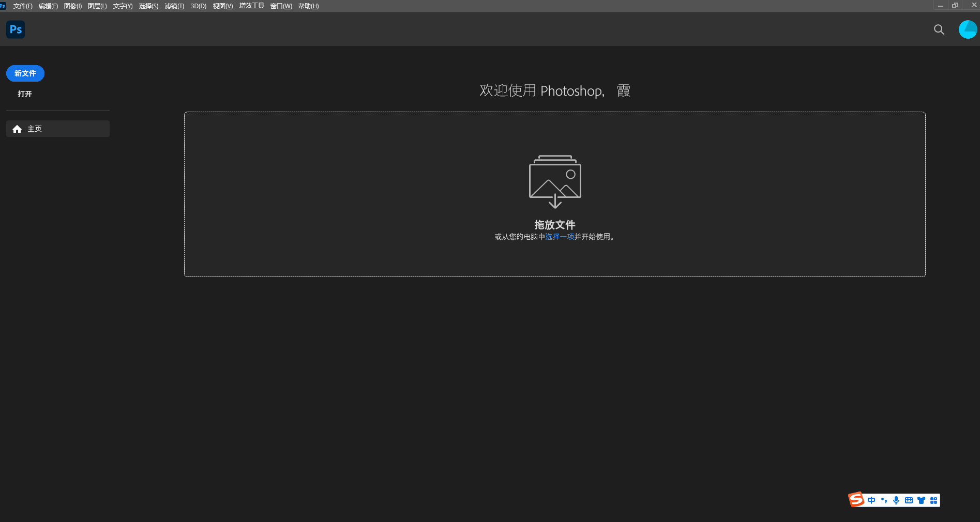
Task: Restore down the Photoshop window
Action: (x=955, y=6)
